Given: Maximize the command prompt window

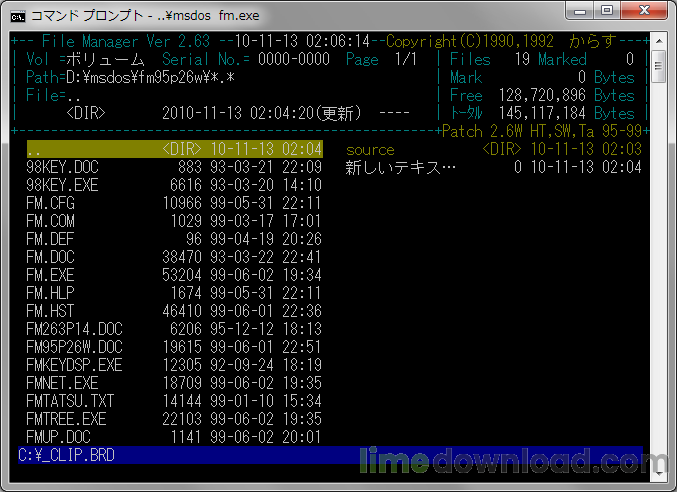Looking at the screenshot, I should [607, 11].
